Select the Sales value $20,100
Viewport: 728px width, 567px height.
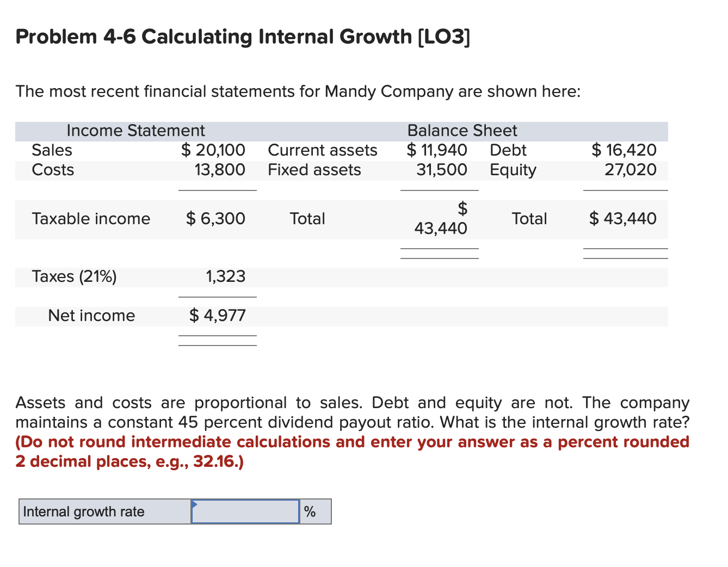coord(213,150)
